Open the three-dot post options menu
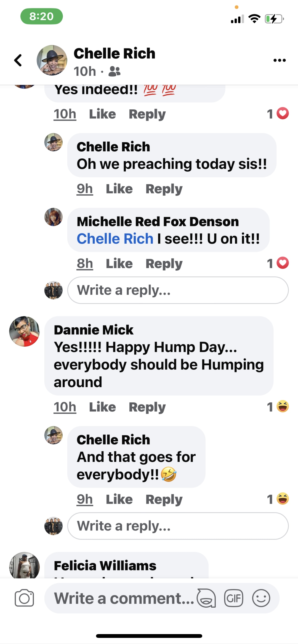Screen dimensions: 298x644 pyautogui.click(x=280, y=60)
